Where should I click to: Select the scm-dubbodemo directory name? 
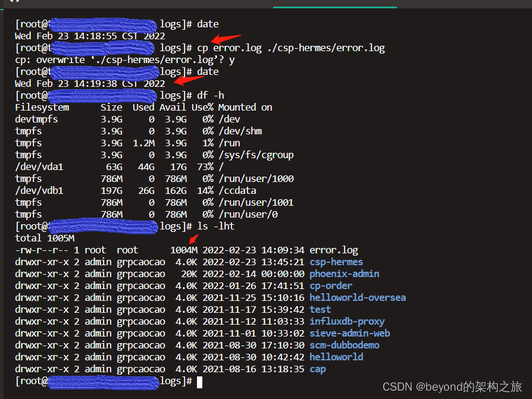344,344
